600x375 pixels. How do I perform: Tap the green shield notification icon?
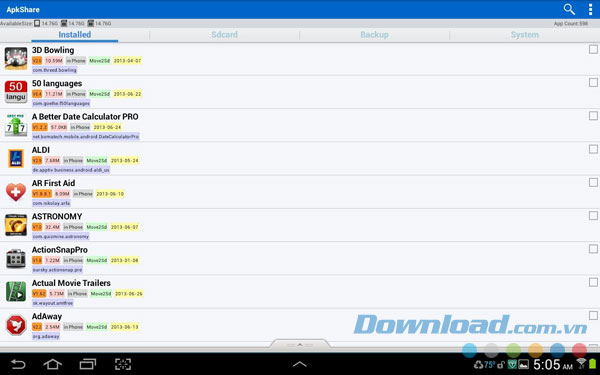pyautogui.click(x=512, y=365)
